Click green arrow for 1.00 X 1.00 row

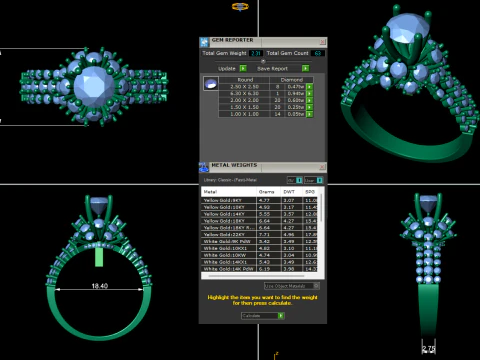pos(310,114)
